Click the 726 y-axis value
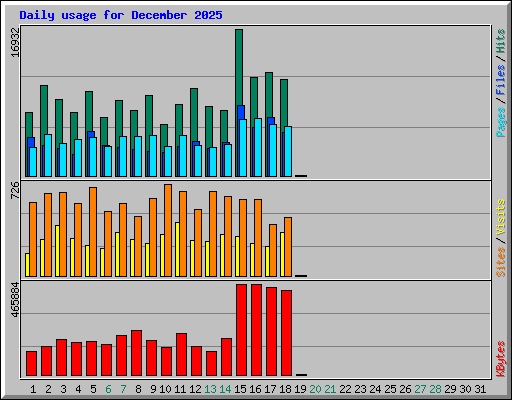 (x=15, y=190)
